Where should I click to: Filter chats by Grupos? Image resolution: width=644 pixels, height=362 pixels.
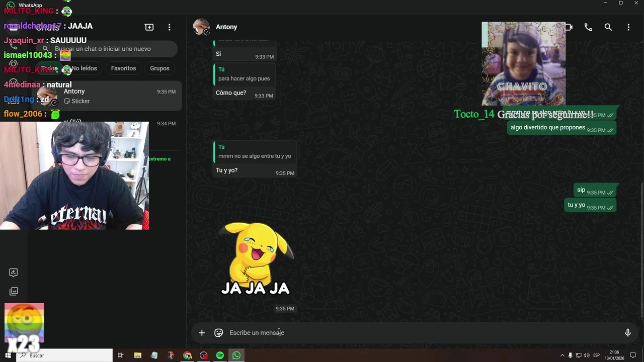pos(159,68)
